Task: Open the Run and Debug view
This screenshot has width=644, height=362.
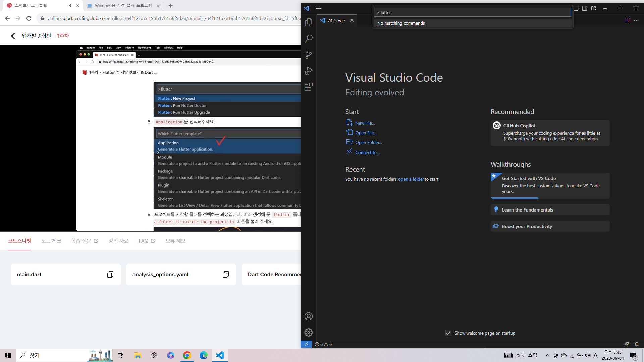Action: click(x=309, y=71)
